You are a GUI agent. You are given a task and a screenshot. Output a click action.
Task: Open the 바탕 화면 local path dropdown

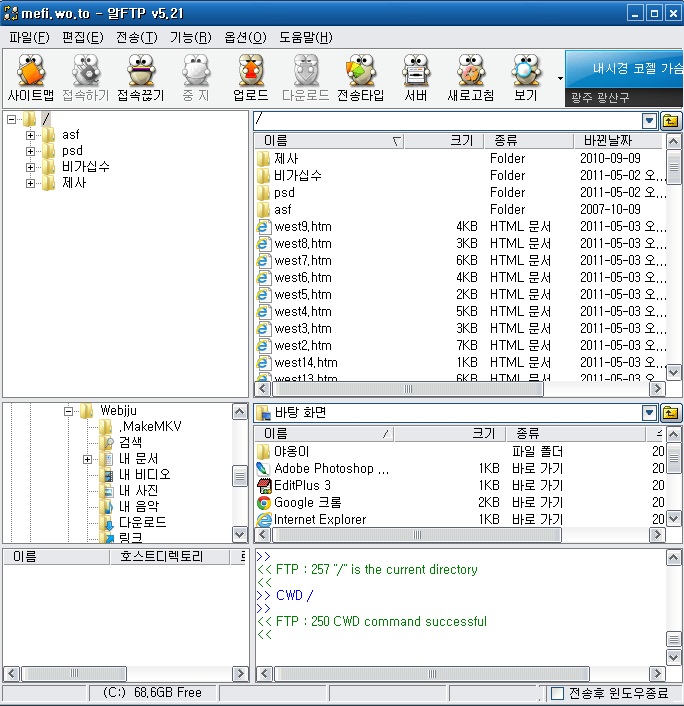click(x=649, y=413)
